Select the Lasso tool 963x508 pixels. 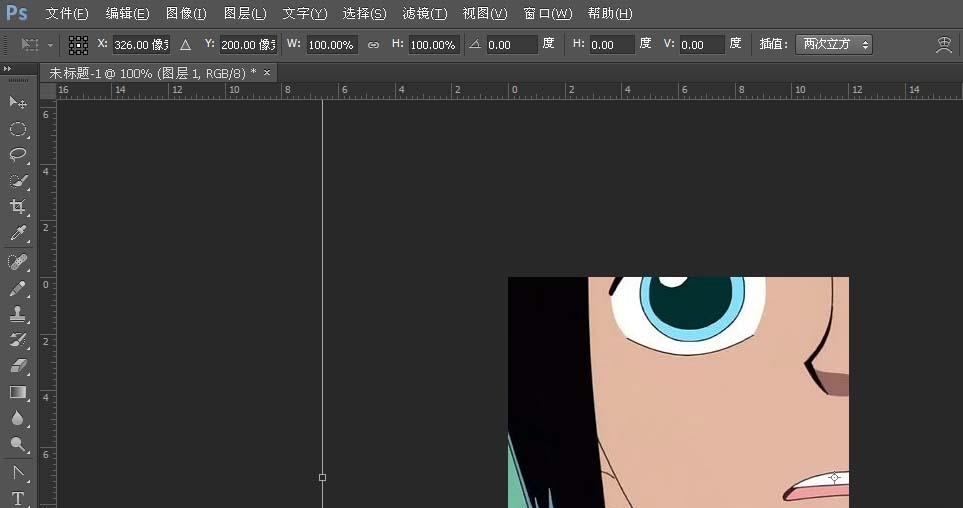coord(18,155)
